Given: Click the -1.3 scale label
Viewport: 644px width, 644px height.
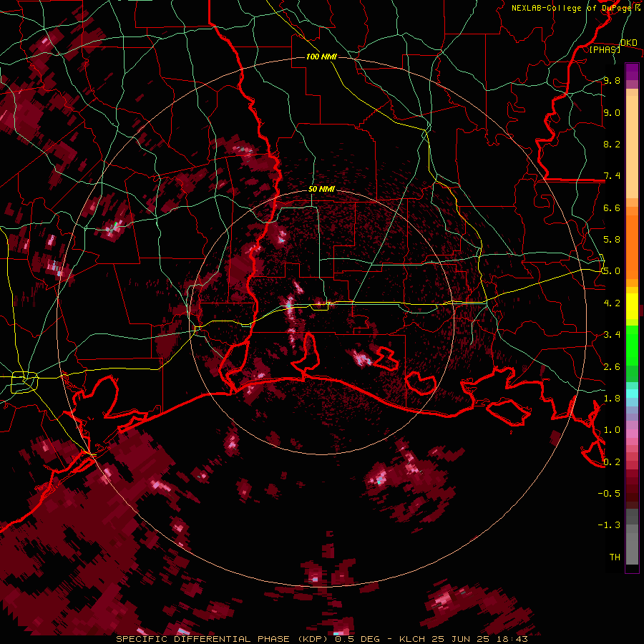Looking at the screenshot, I should tap(609, 525).
